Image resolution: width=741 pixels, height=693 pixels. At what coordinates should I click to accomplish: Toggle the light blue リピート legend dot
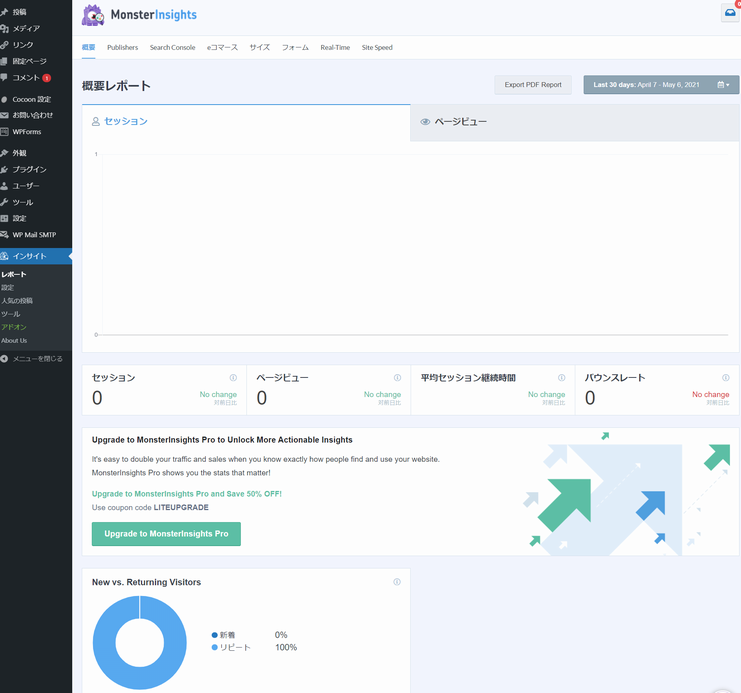tap(215, 647)
